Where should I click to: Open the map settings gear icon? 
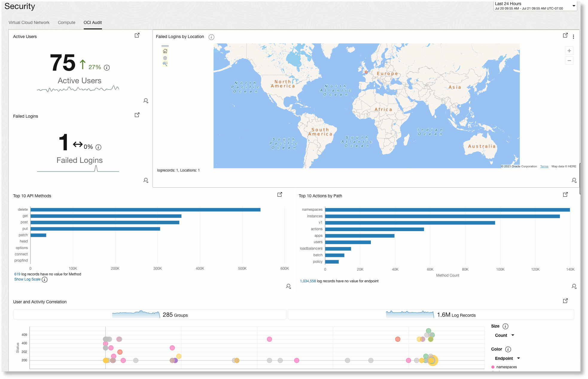[x=165, y=58]
